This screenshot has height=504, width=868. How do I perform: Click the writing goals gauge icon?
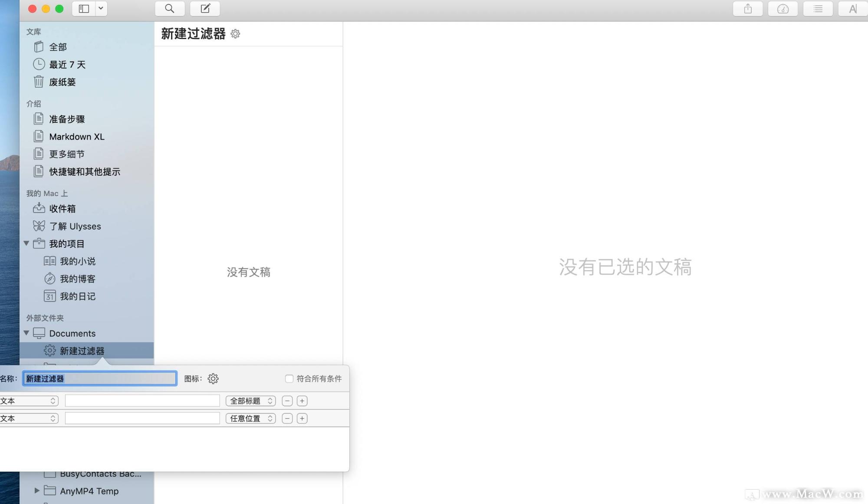[x=783, y=8]
